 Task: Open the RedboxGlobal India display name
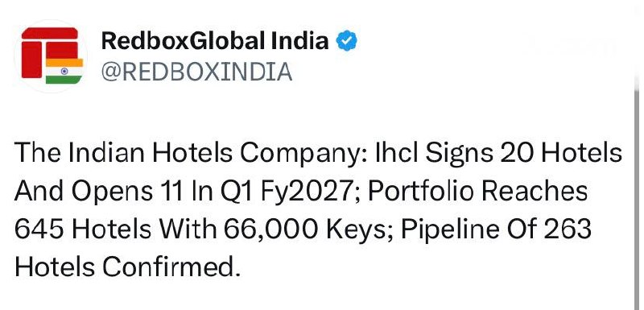[x=215, y=41]
